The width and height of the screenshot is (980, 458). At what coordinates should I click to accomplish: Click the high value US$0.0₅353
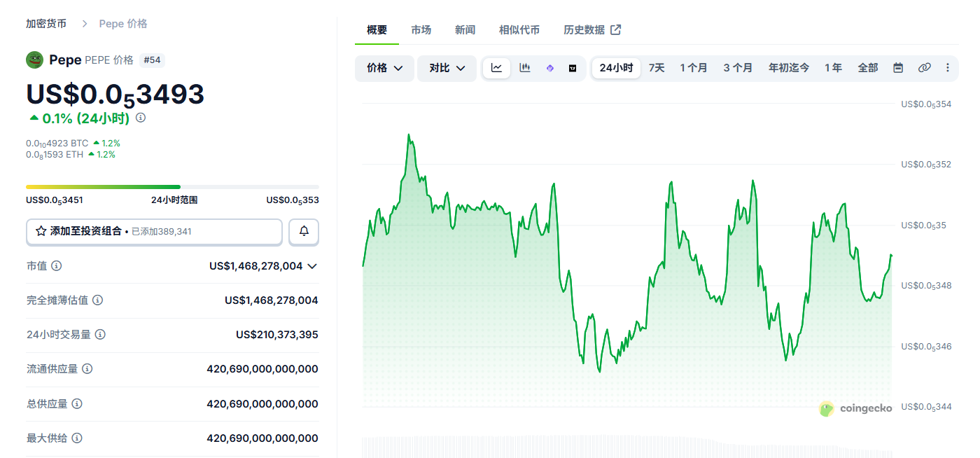[x=293, y=200]
